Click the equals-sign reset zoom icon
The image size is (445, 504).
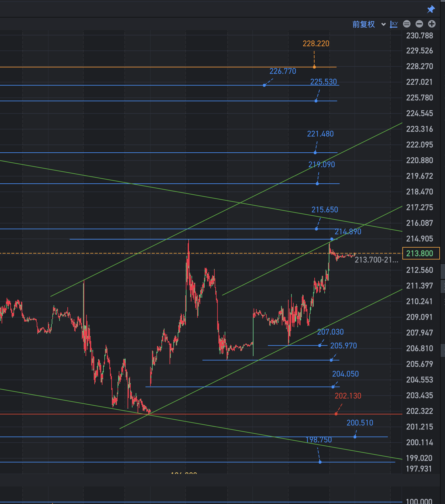point(407,24)
